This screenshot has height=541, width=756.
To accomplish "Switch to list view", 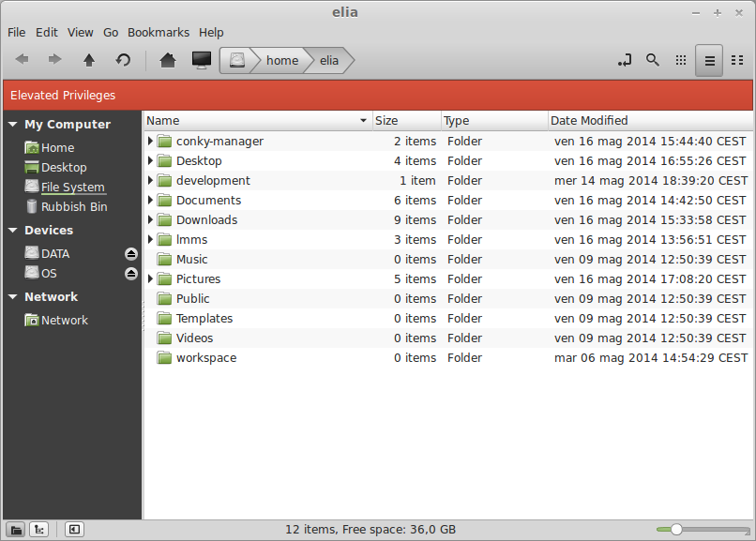I will pyautogui.click(x=709, y=60).
